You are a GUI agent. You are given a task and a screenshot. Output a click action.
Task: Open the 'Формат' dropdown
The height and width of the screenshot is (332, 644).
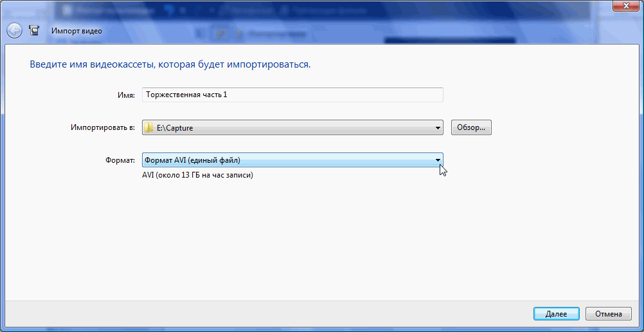[292, 160]
